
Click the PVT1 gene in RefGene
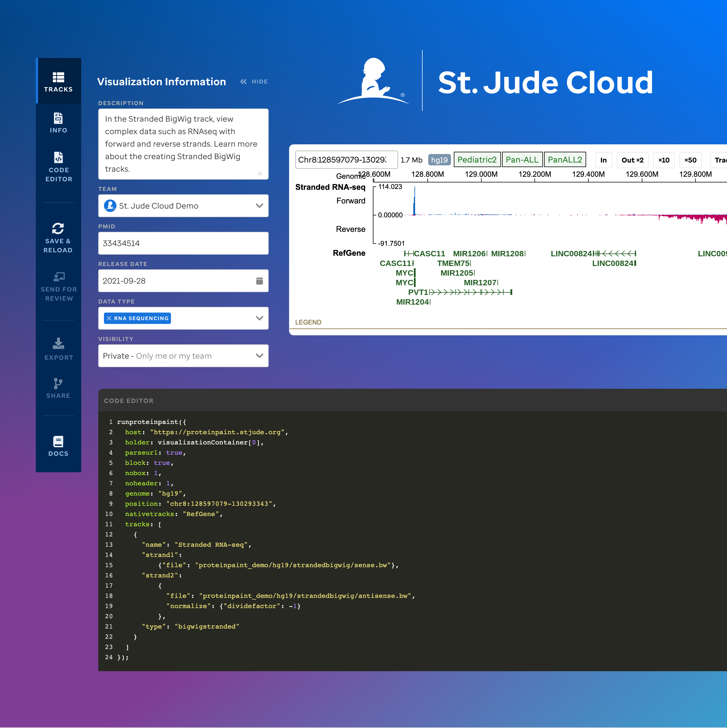460,292
